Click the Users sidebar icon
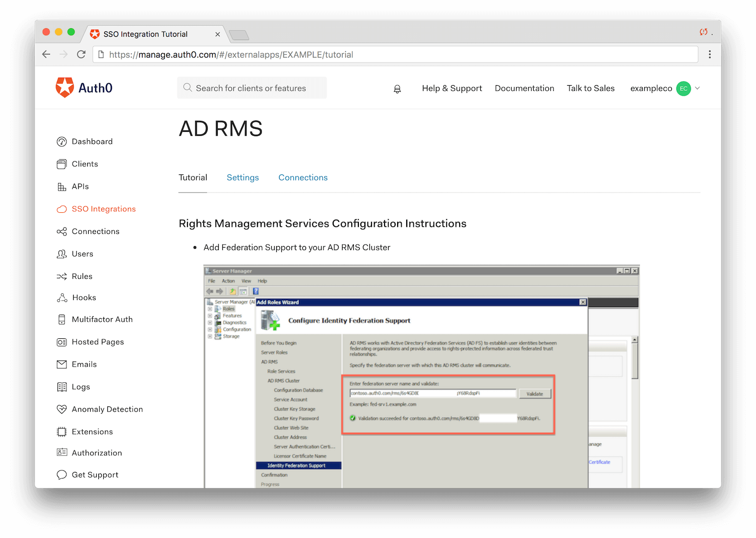756x538 pixels. [61, 254]
